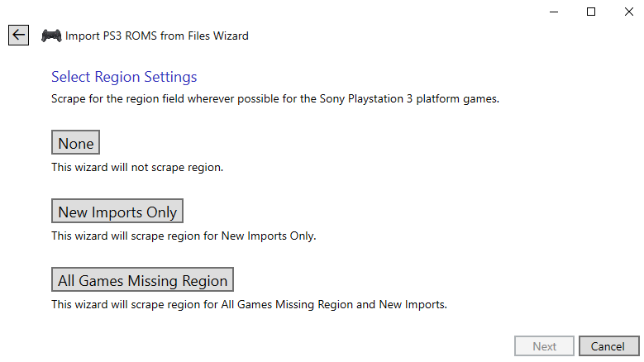The height and width of the screenshot is (362, 644).
Task: Click the gamepad controller icon
Action: pyautogui.click(x=51, y=36)
